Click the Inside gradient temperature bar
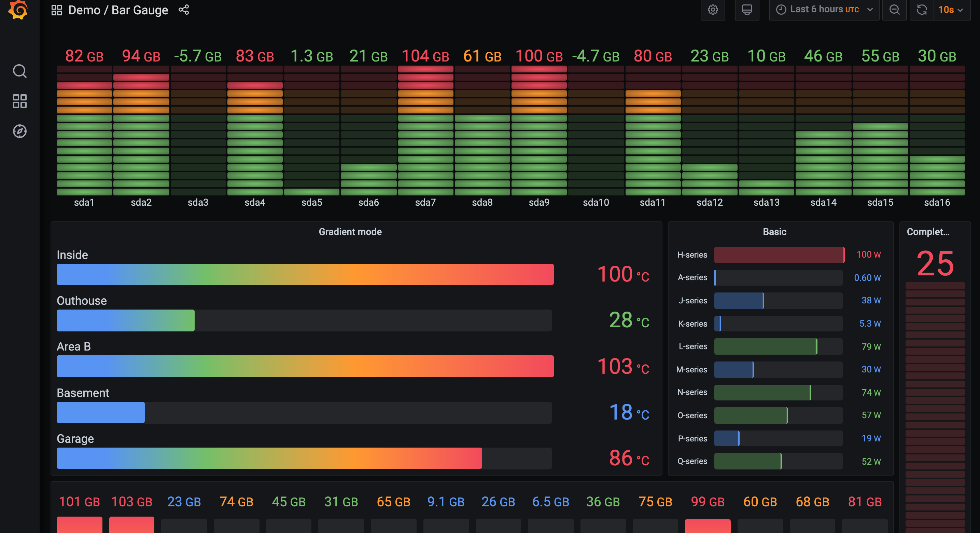This screenshot has height=533, width=980. pyautogui.click(x=305, y=274)
